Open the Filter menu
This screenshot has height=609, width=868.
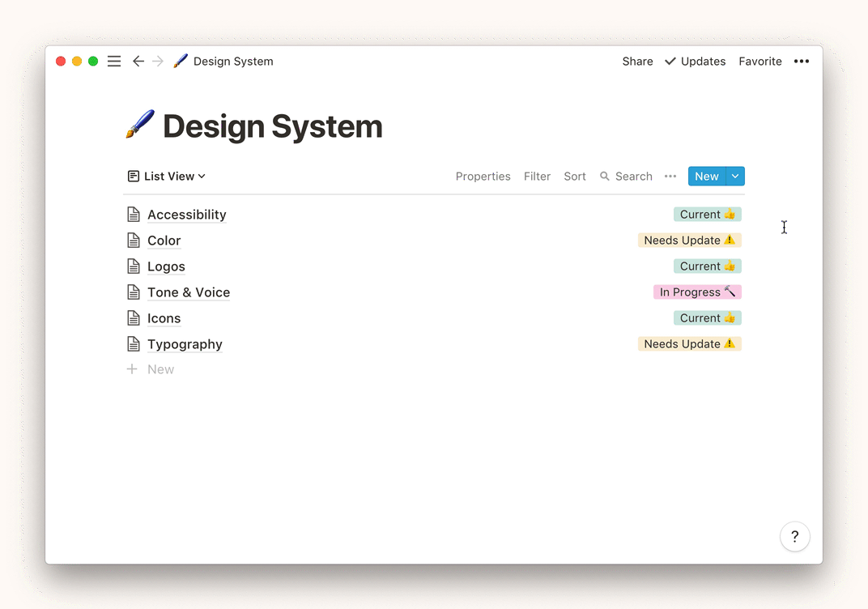(537, 177)
